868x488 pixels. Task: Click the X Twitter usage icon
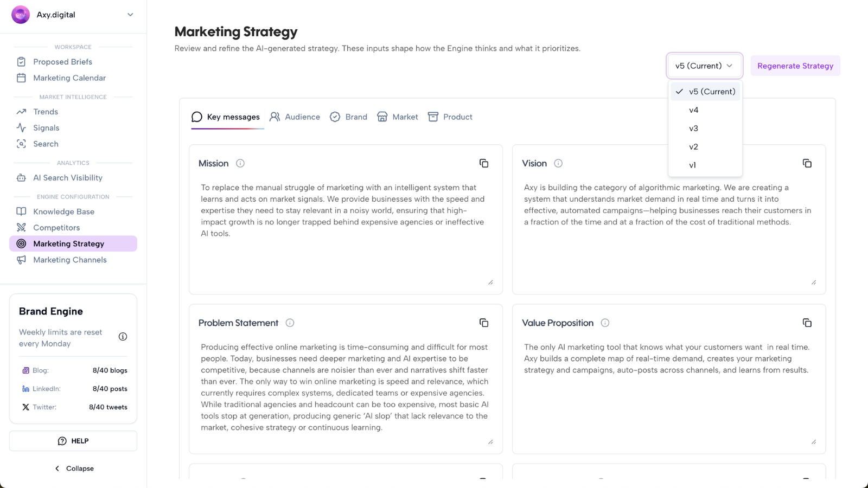point(25,407)
